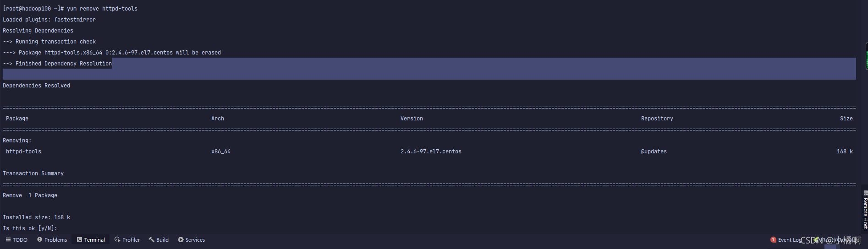Click the 'Is this ok [y/N]:' prompt
The height and width of the screenshot is (249, 868).
(30, 228)
